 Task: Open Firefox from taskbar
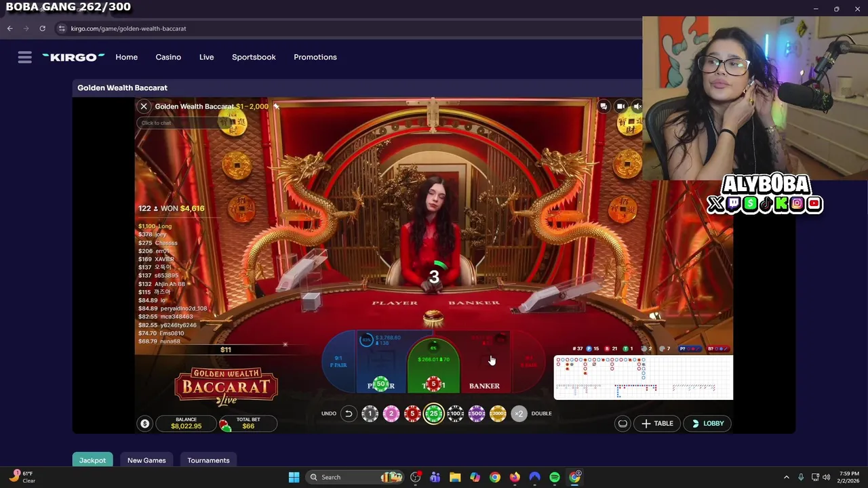tap(515, 477)
